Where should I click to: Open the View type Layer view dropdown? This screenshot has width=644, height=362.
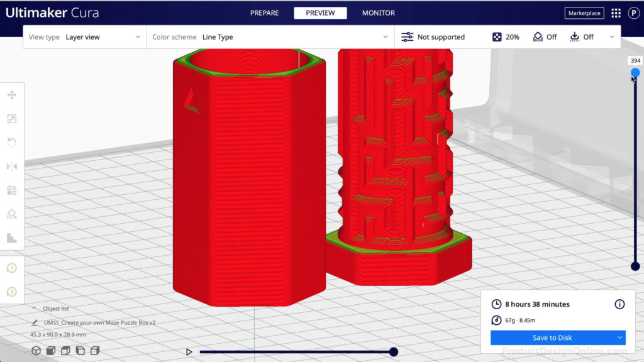pos(85,37)
